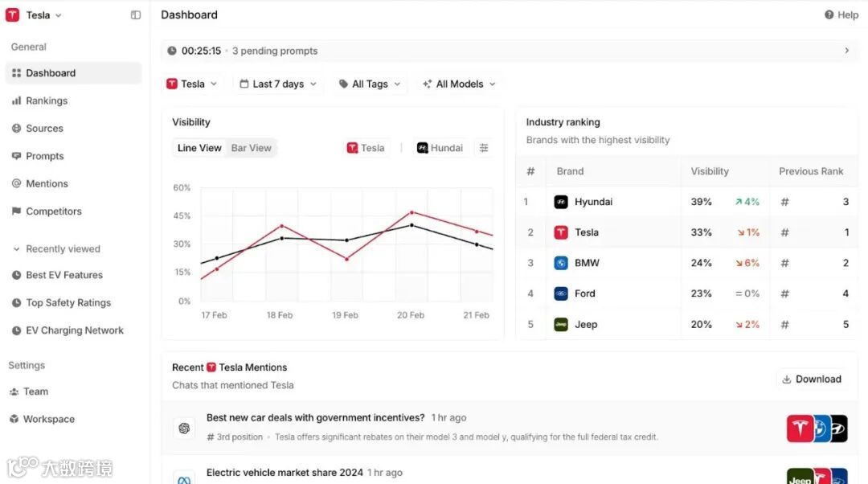Open Prompts in the sidebar
The width and height of the screenshot is (868, 484).
point(44,156)
